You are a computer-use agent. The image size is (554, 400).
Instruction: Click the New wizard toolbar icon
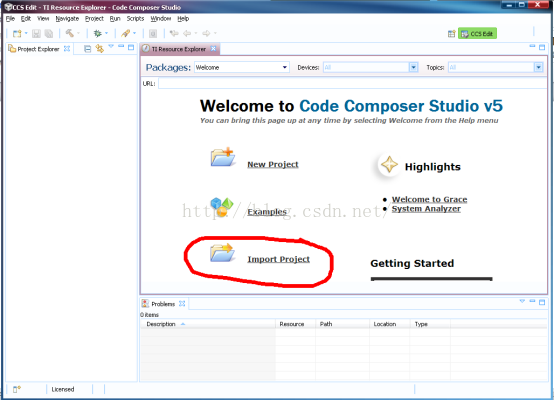click(16, 34)
